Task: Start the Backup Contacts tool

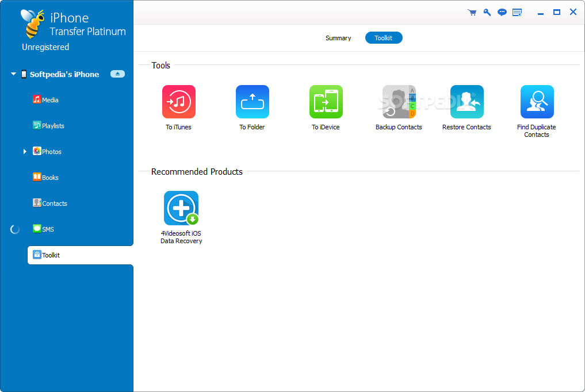Action: [x=399, y=102]
